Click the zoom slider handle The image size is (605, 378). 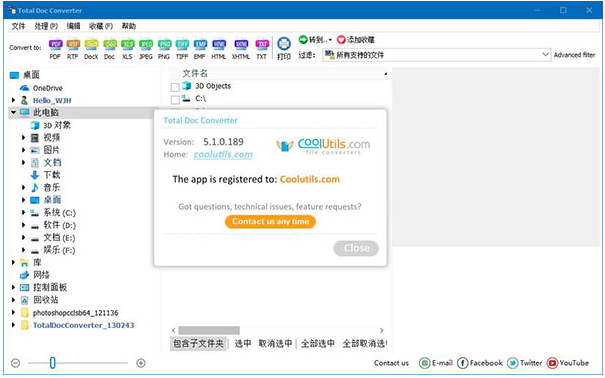coord(52,363)
